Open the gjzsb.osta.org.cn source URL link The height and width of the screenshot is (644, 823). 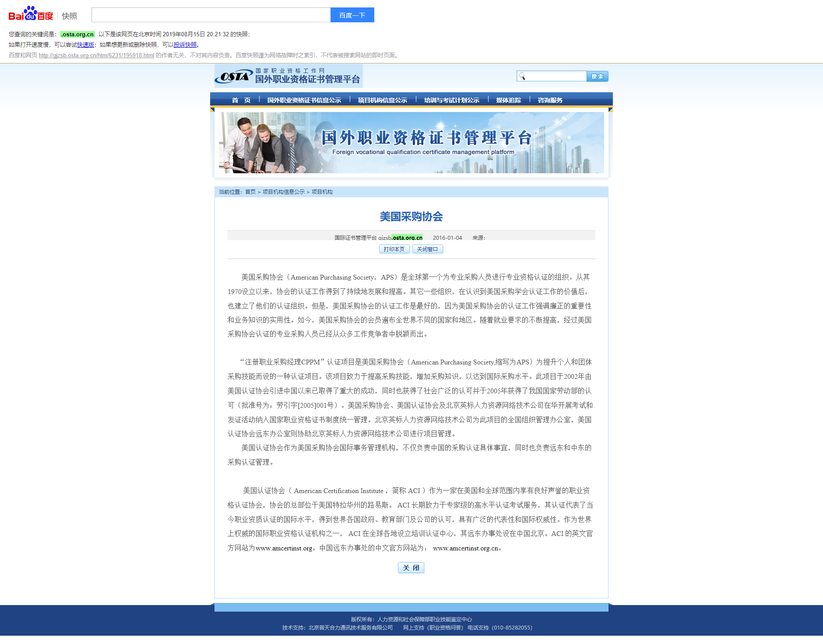(x=96, y=55)
